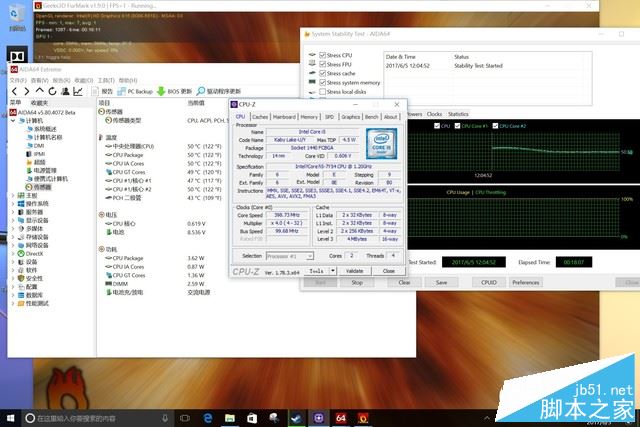This screenshot has height=427, width=640.
Task: Click Stop in System Stability Test
Action: point(357,282)
